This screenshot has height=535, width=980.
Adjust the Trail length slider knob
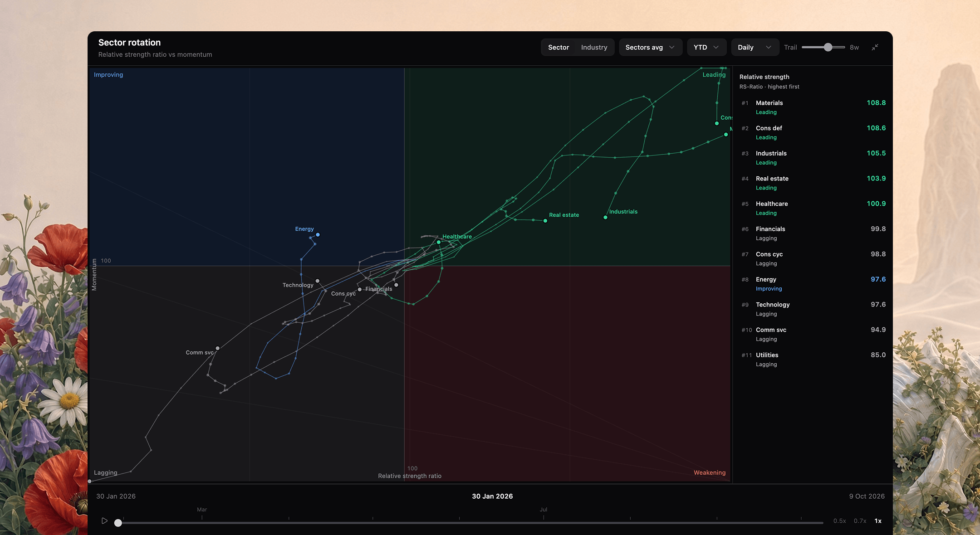828,47
